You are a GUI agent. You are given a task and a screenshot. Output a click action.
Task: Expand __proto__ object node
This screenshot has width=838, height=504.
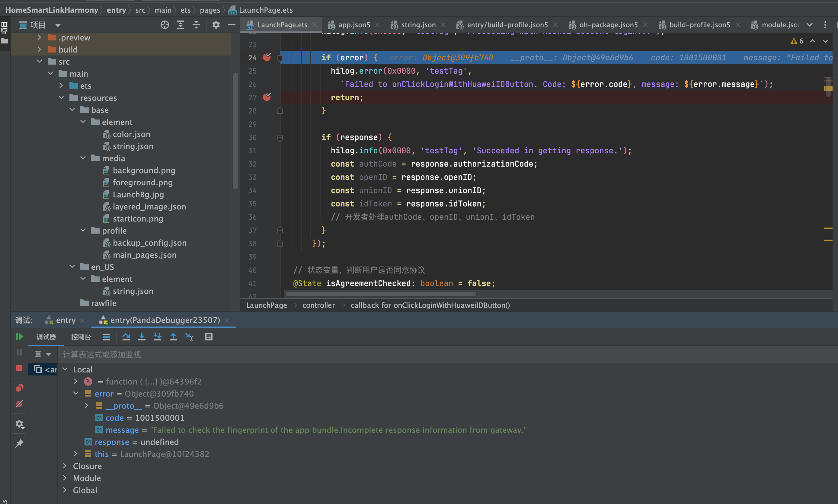pos(86,406)
